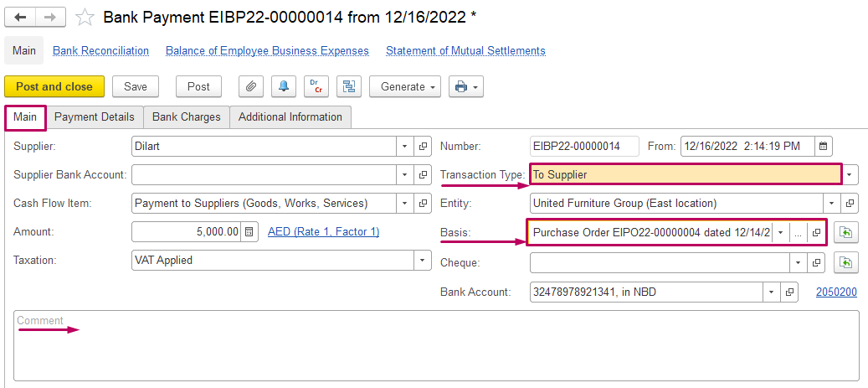The height and width of the screenshot is (388, 868).
Task: Click the paperclip attachments icon
Action: pyautogui.click(x=250, y=86)
